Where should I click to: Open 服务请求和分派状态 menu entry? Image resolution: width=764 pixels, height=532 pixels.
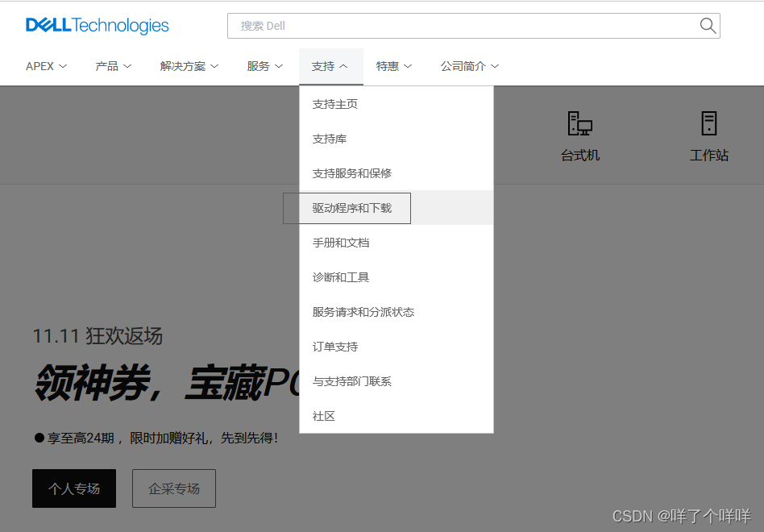coord(397,312)
